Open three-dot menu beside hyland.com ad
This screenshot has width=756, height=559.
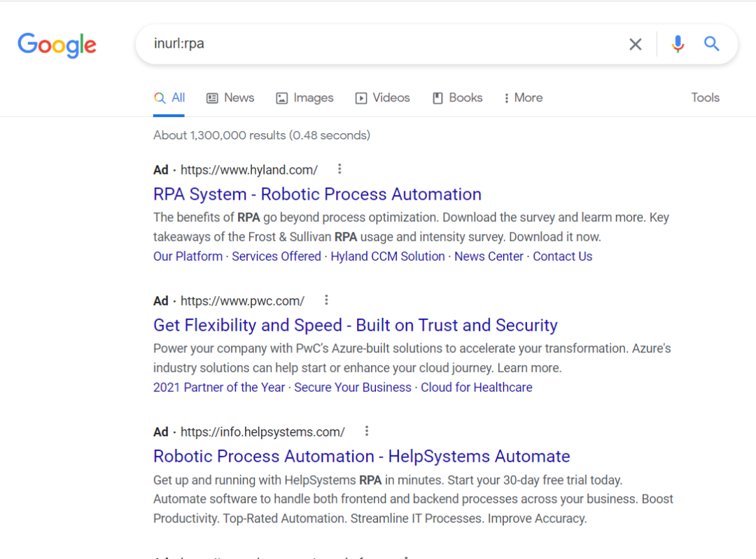[339, 169]
